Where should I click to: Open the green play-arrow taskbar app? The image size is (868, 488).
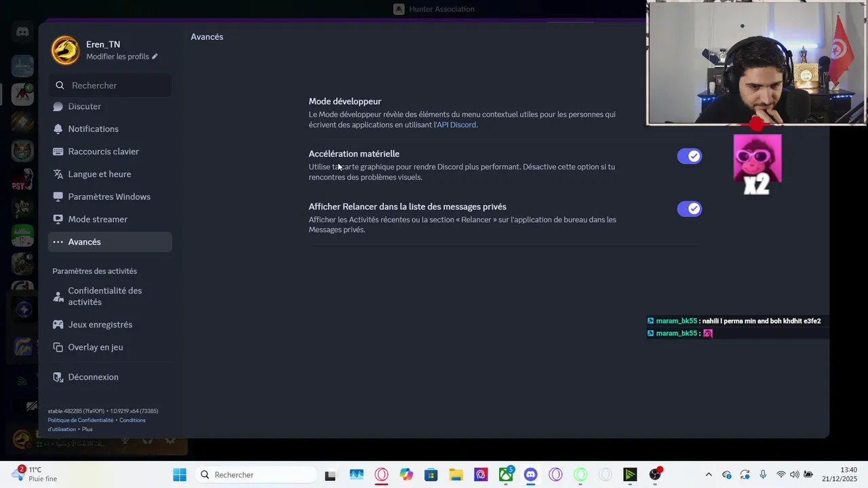pos(631,475)
